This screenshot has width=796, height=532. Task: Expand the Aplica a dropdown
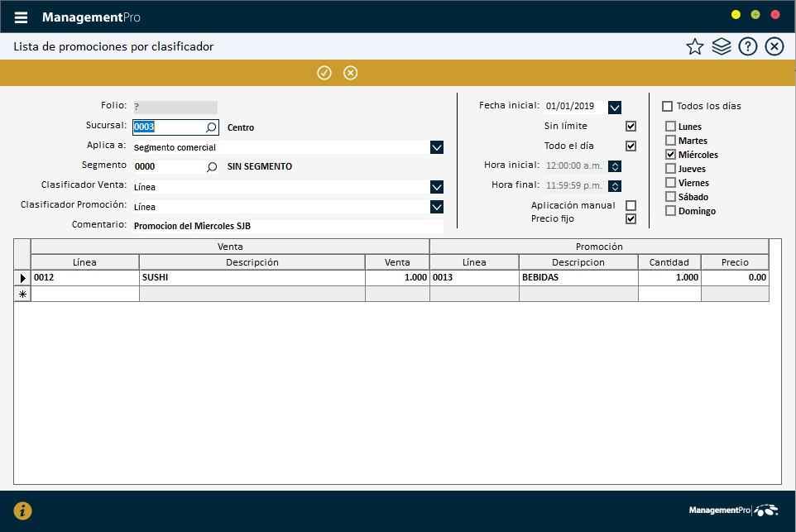click(x=437, y=148)
